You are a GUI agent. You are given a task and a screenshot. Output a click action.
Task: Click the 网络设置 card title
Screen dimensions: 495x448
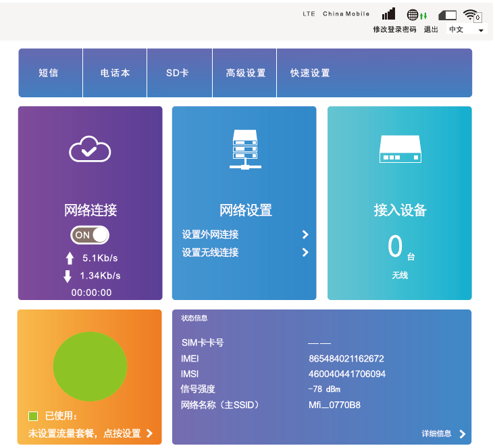[x=246, y=210]
